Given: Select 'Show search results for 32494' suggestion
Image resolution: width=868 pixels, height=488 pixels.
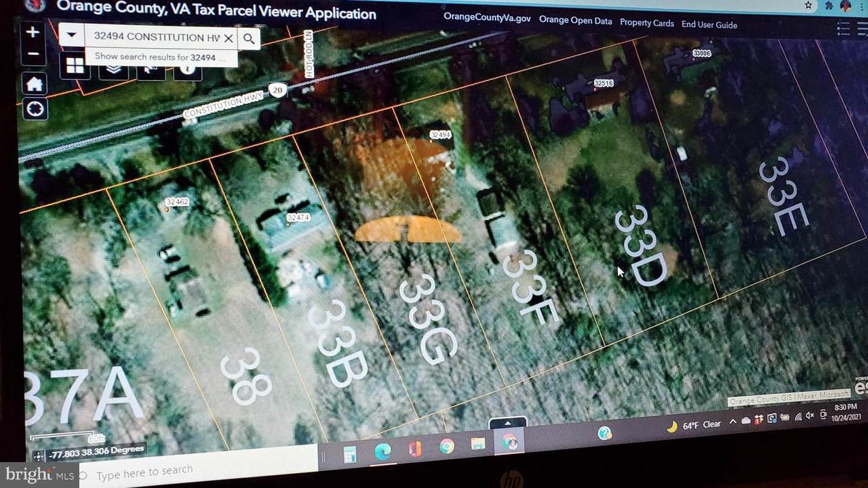Looking at the screenshot, I should click(161, 57).
